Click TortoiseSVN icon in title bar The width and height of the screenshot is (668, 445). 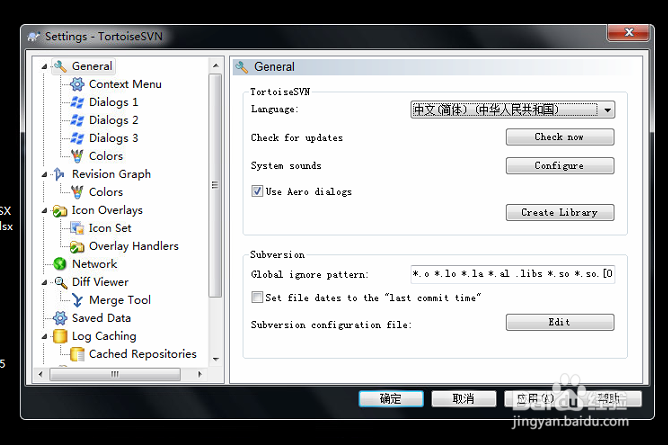pyautogui.click(x=34, y=37)
